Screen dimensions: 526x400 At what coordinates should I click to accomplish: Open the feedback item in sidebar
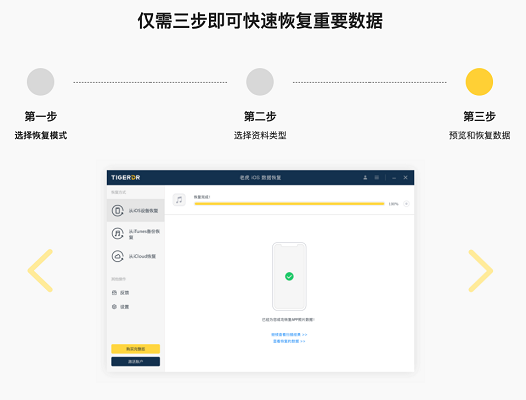pos(120,293)
